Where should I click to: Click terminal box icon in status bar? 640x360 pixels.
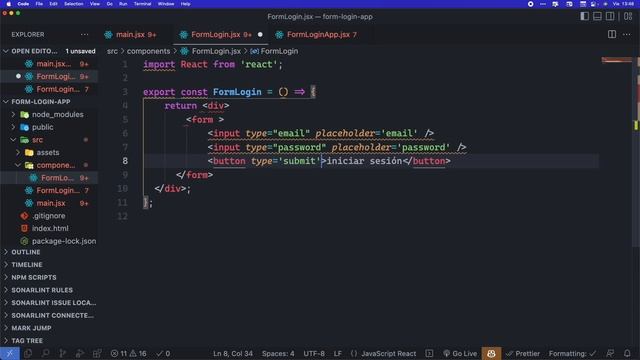click(429, 353)
